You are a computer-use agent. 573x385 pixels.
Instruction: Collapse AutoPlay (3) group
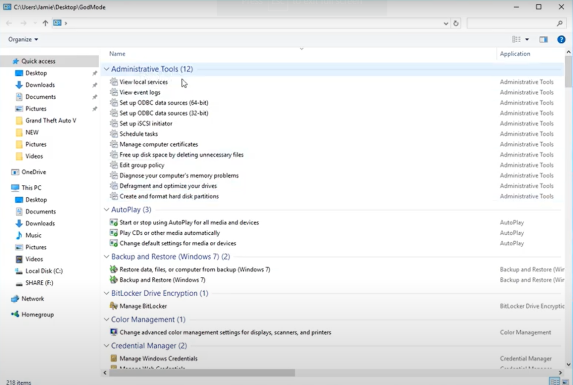pos(106,210)
